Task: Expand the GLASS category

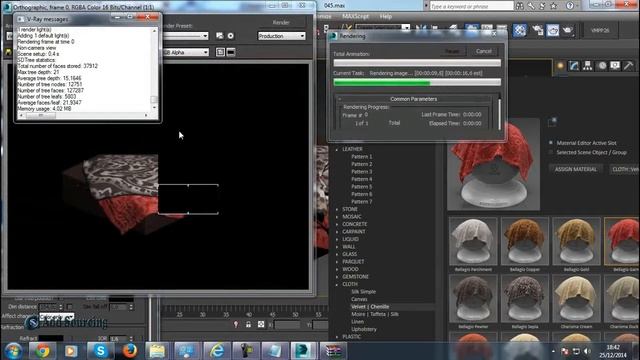Action: [x=337, y=254]
